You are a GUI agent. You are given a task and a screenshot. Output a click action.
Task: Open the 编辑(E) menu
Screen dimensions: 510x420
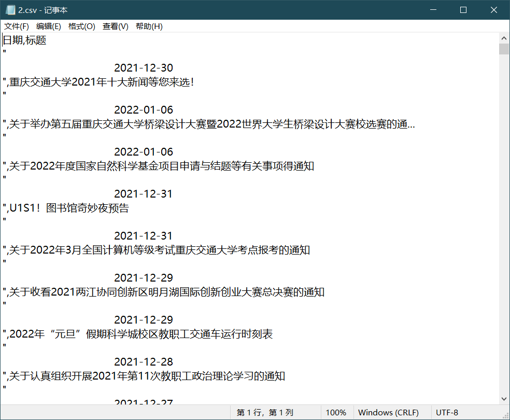49,26
